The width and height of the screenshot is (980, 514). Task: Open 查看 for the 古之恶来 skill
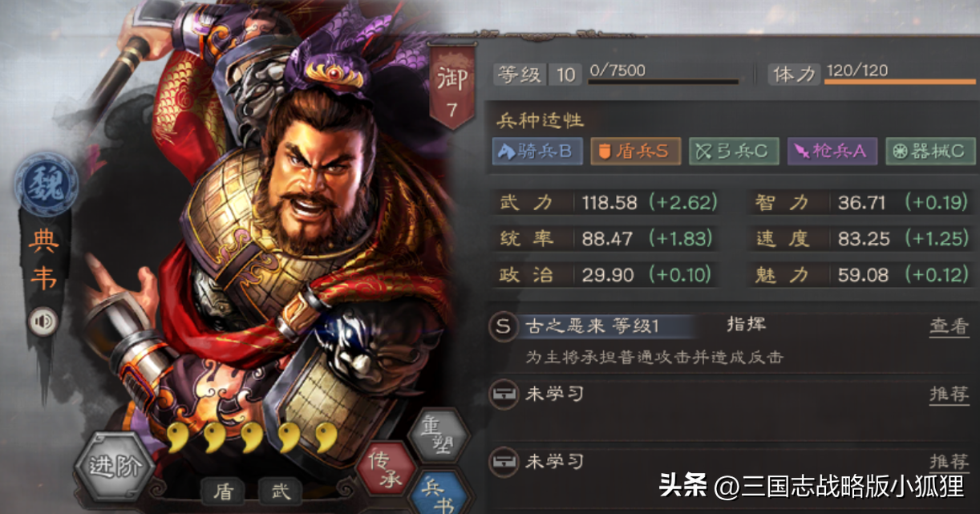[x=950, y=326]
